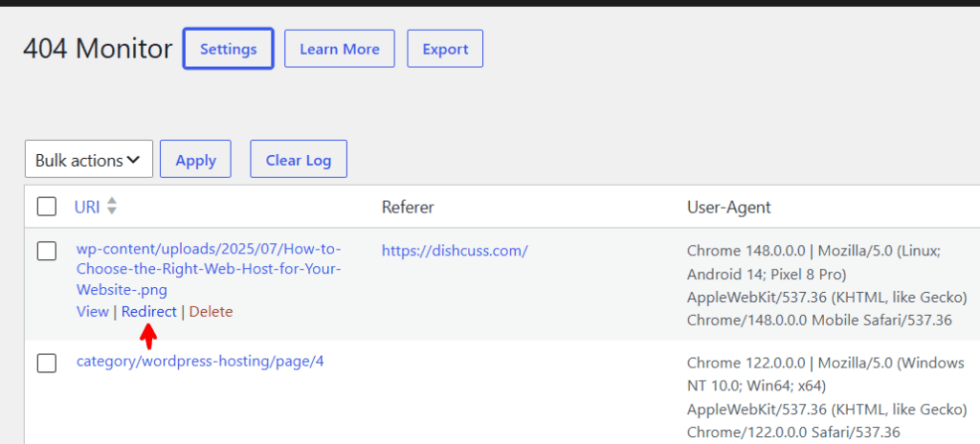Delete the png URI log entry

click(x=211, y=311)
